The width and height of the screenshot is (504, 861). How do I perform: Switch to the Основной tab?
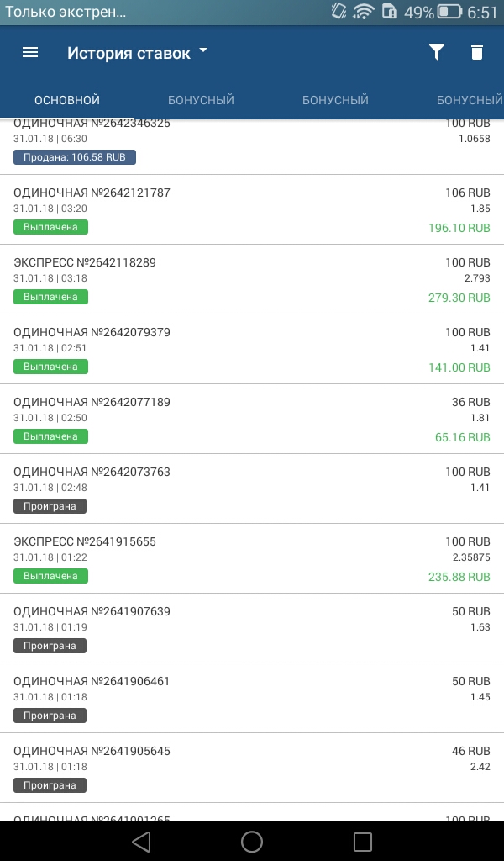point(67,100)
